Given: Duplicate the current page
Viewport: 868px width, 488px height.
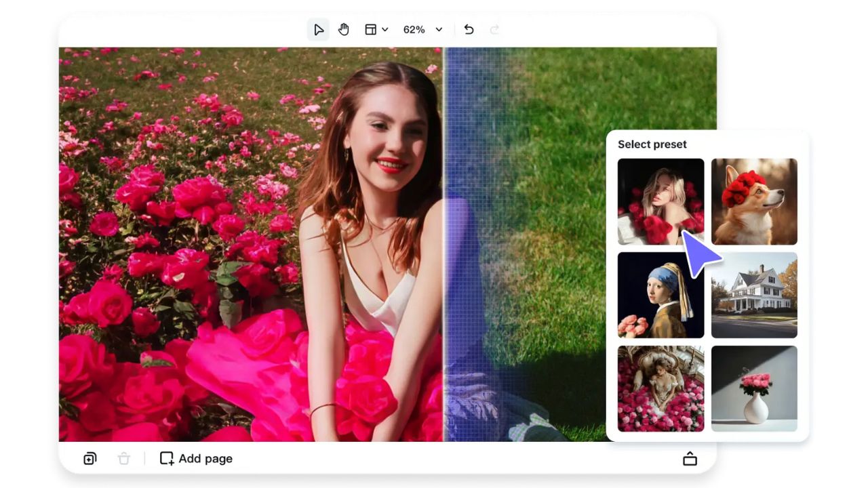Looking at the screenshot, I should [x=90, y=459].
